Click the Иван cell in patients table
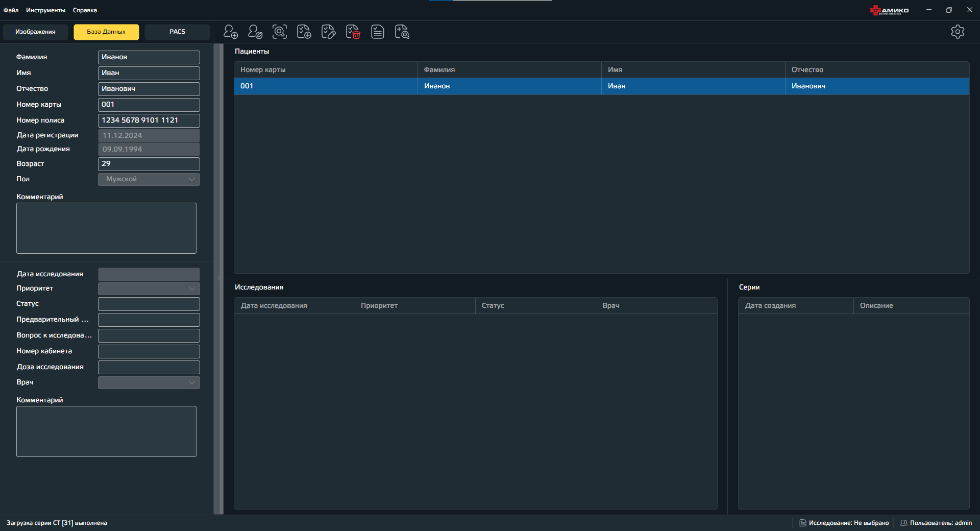This screenshot has width=980, height=531. [693, 86]
